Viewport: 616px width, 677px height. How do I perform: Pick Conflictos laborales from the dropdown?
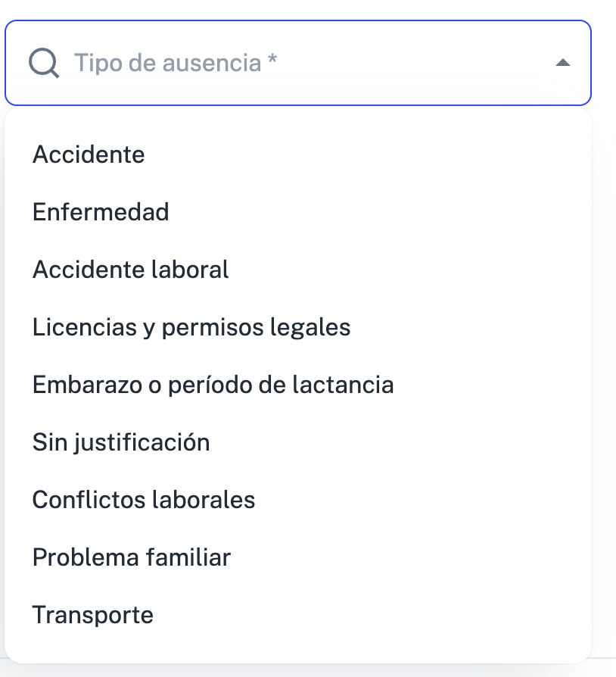pos(297,500)
